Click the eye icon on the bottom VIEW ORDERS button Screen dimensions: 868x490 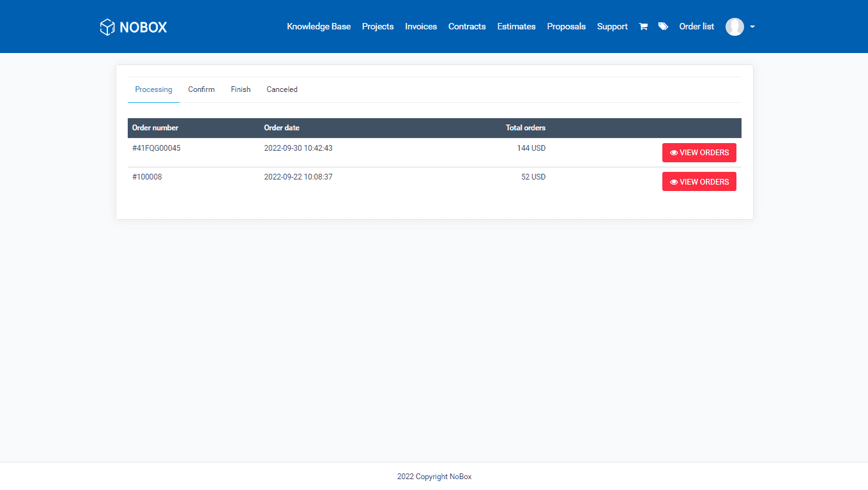pos(673,181)
